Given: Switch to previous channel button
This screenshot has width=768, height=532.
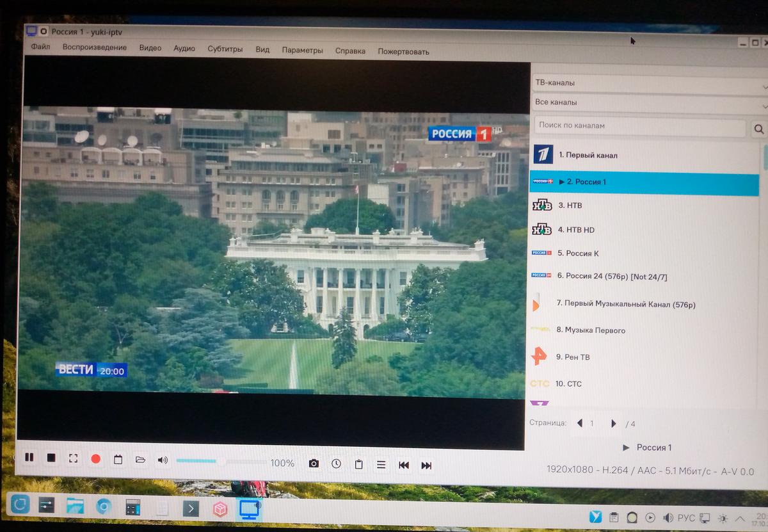Looking at the screenshot, I should click(x=404, y=465).
